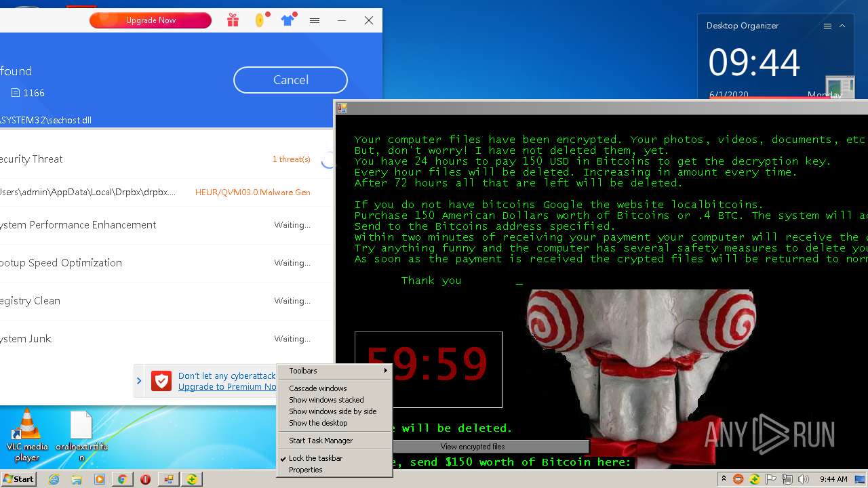Click the Drpbx file path entry

click(x=88, y=192)
